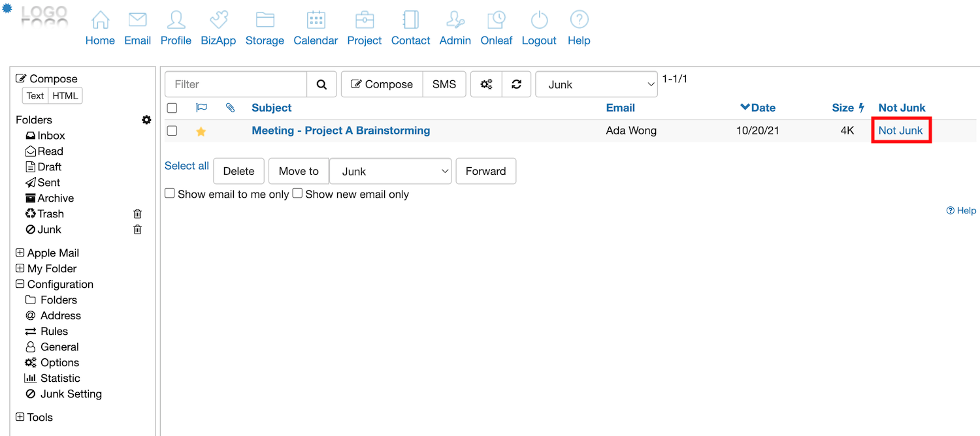Empty Junk using its trash can icon
980x436 pixels.
click(x=137, y=230)
